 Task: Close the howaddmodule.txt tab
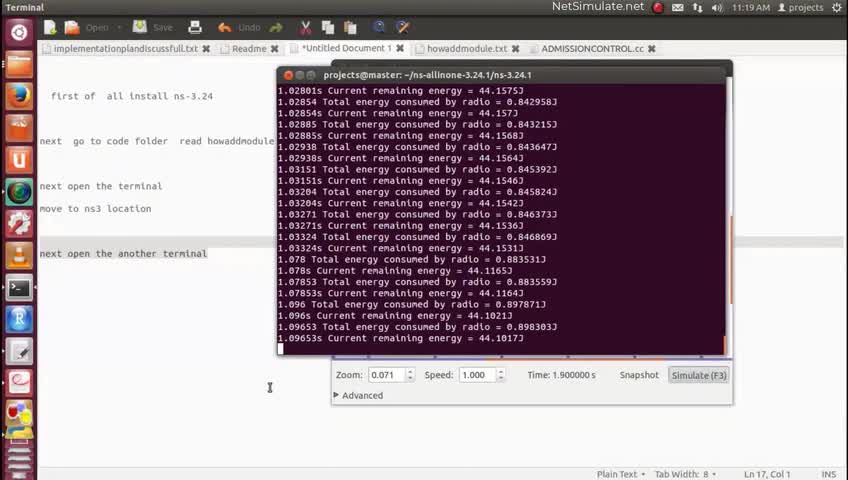coord(515,49)
